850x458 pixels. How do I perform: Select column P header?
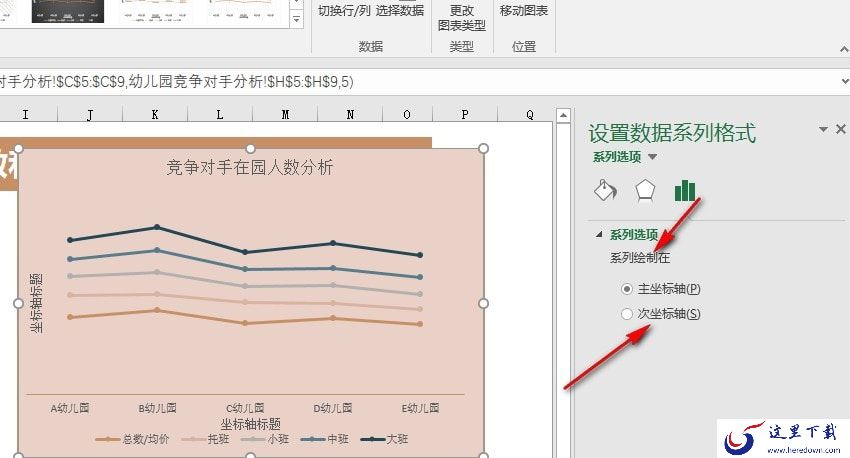[x=465, y=114]
